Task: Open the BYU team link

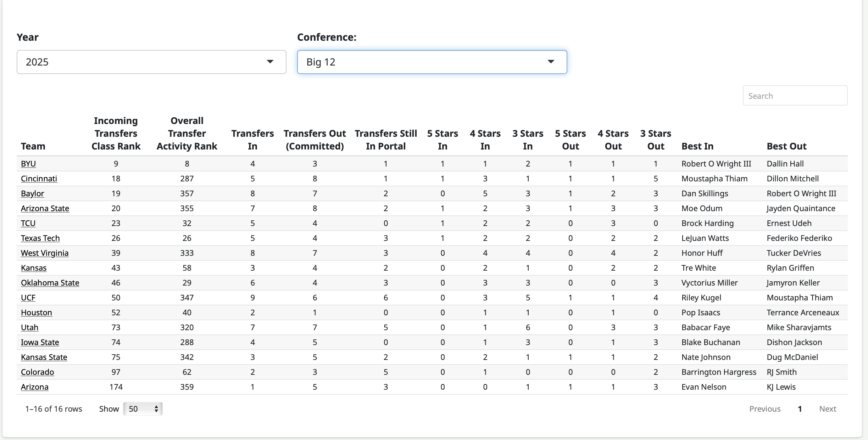Action: click(28, 164)
